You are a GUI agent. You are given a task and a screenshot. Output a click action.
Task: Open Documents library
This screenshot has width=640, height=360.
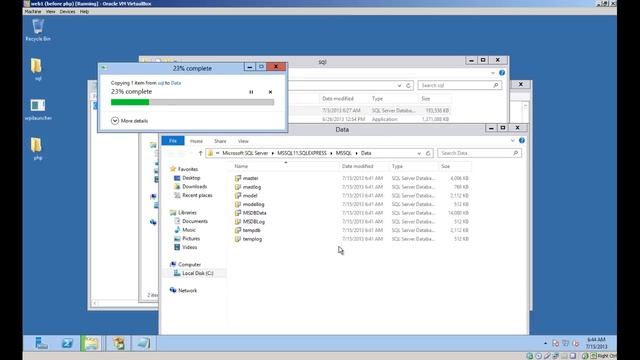(x=195, y=221)
